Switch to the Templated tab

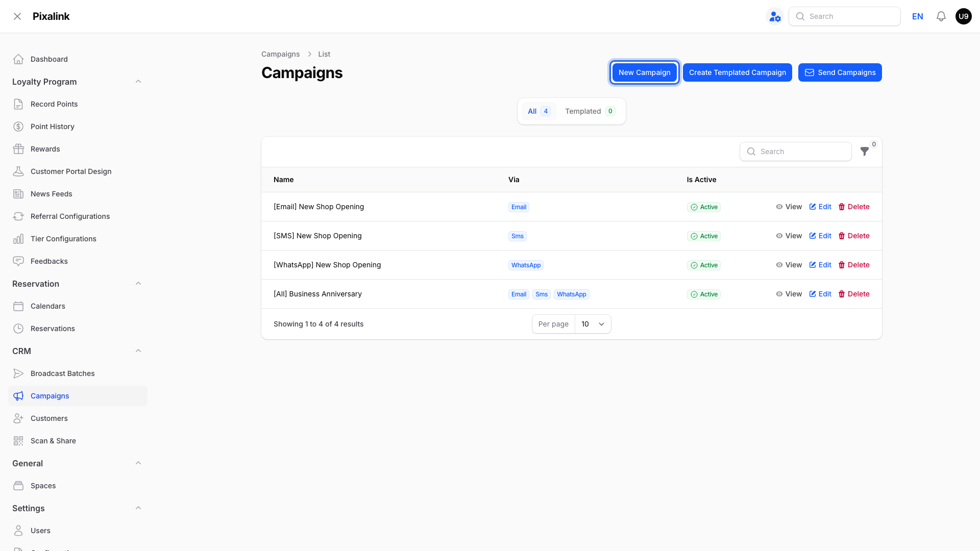pos(590,111)
